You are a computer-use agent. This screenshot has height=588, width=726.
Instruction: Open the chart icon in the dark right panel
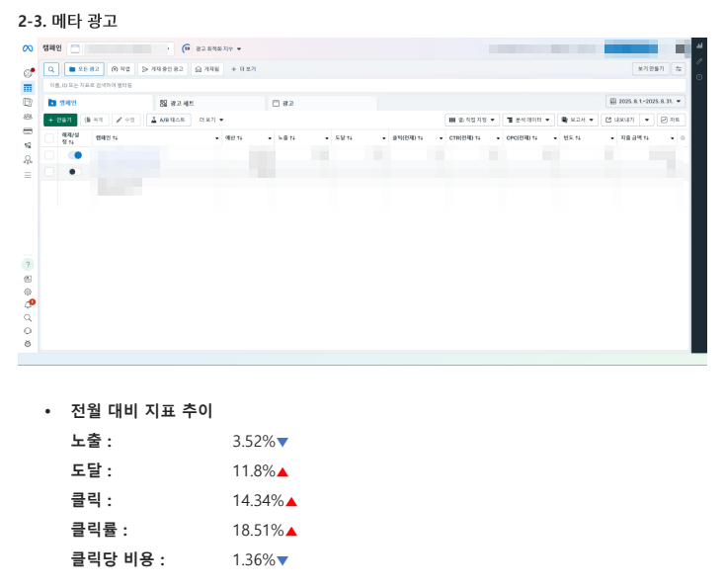699,45
